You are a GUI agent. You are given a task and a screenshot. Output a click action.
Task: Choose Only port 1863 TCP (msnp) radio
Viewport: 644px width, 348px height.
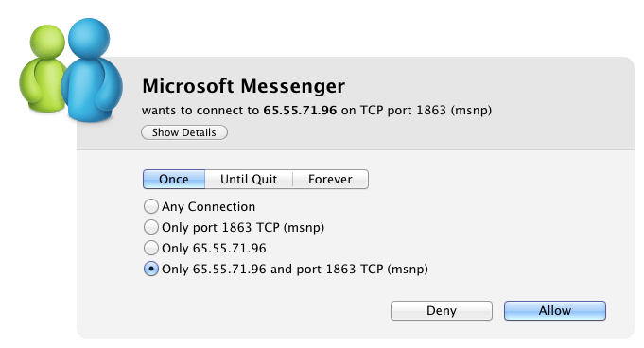[x=151, y=227]
